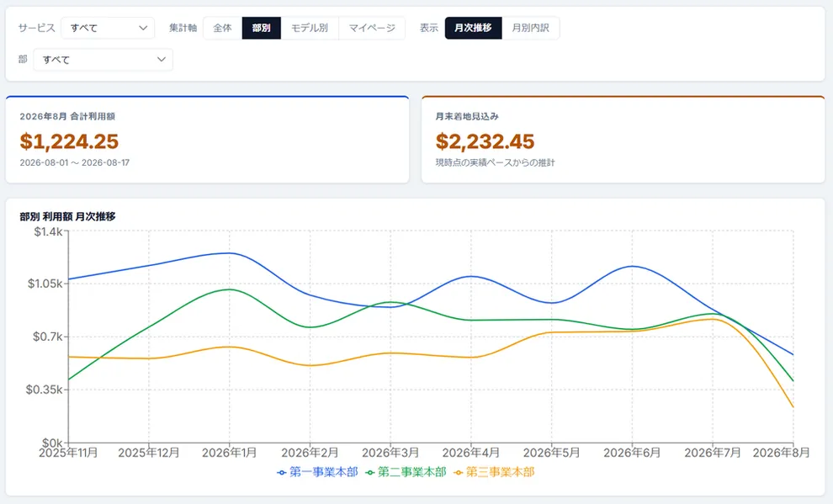Click the date range 2026-08-01 ～ 2026-08-17
Image resolution: width=833 pixels, height=504 pixels.
[74, 162]
